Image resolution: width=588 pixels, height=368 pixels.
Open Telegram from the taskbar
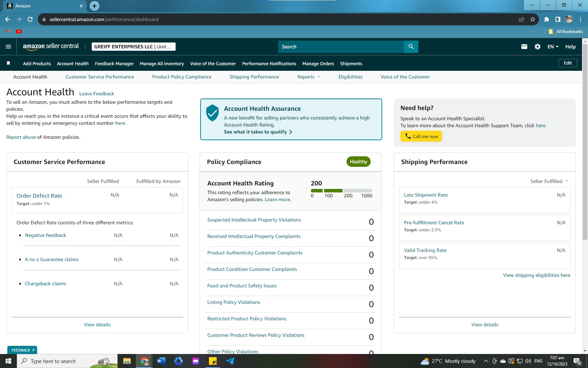tap(230, 361)
